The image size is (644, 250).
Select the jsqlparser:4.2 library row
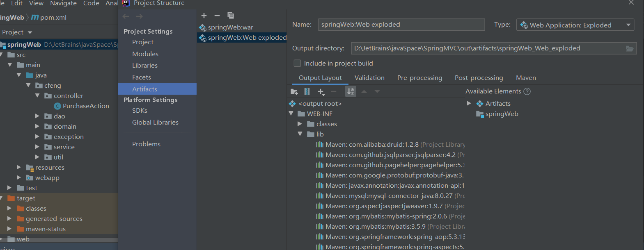390,155
